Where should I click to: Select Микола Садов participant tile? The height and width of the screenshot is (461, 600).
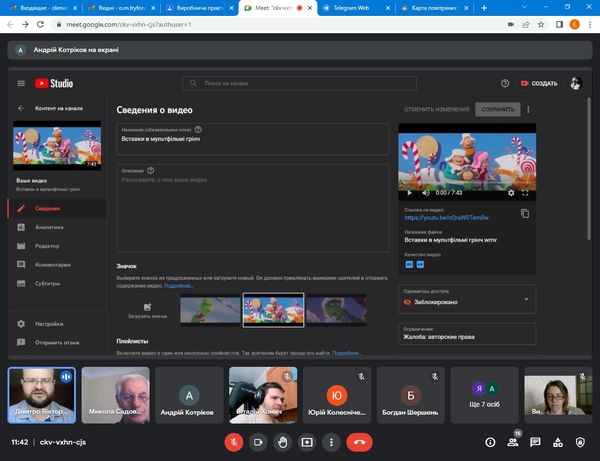point(116,395)
